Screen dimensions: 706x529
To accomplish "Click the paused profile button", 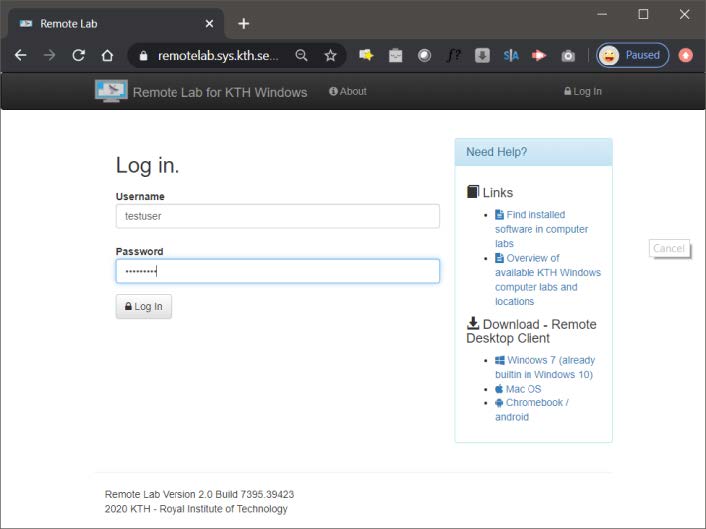I will [x=633, y=56].
